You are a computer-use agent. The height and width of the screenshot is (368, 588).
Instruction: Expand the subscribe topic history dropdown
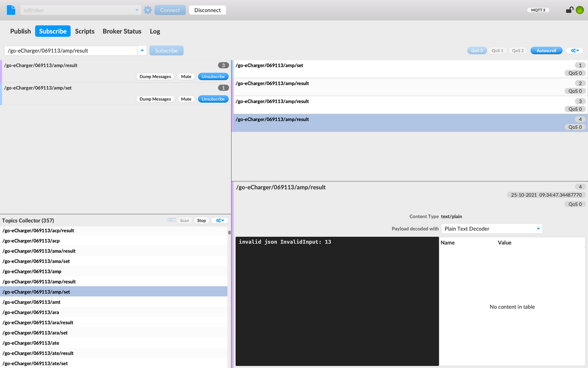142,51
